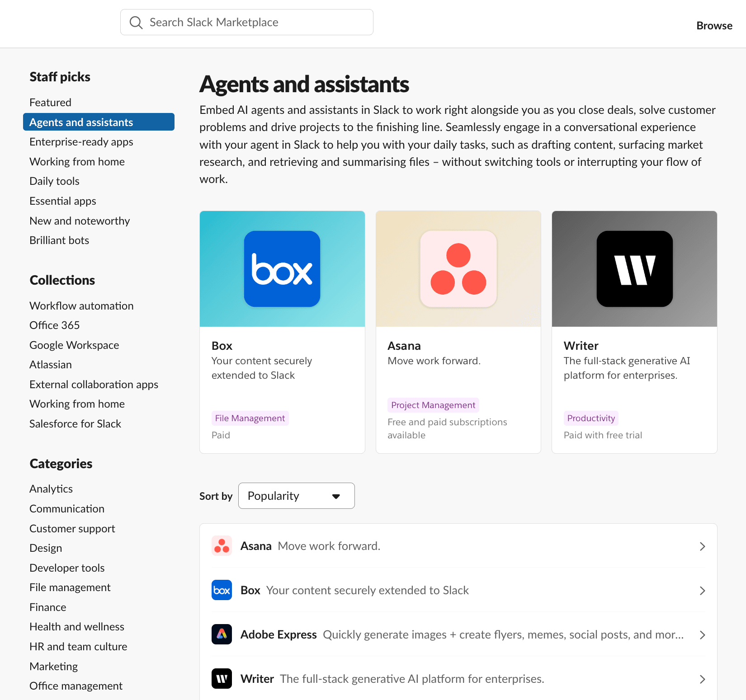Click the Browse button
The height and width of the screenshot is (700, 746).
tap(714, 25)
